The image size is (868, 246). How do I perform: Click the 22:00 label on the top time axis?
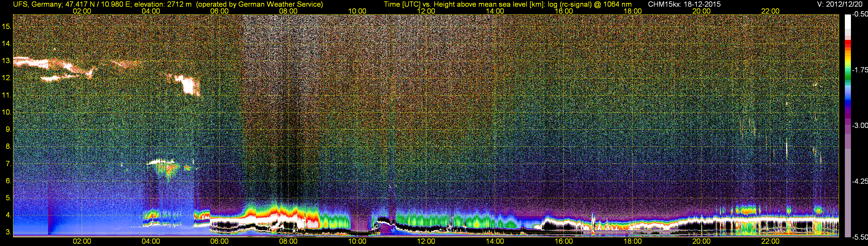pyautogui.click(x=770, y=11)
